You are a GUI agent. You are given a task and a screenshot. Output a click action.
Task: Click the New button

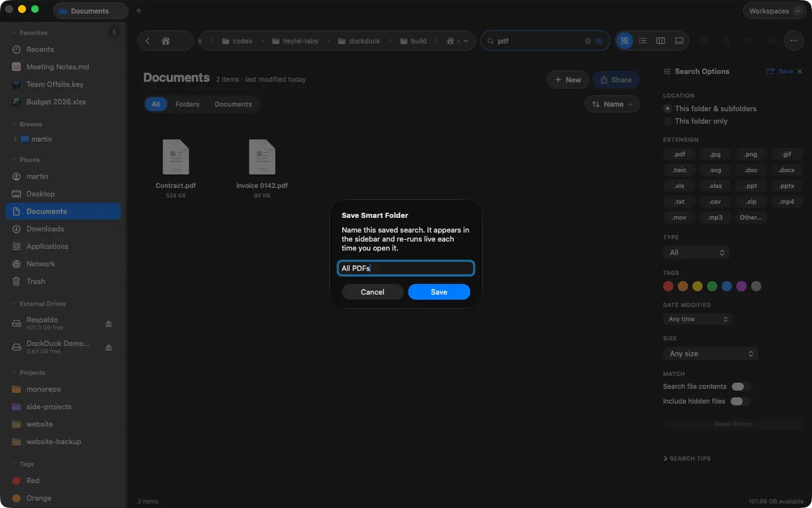click(568, 80)
